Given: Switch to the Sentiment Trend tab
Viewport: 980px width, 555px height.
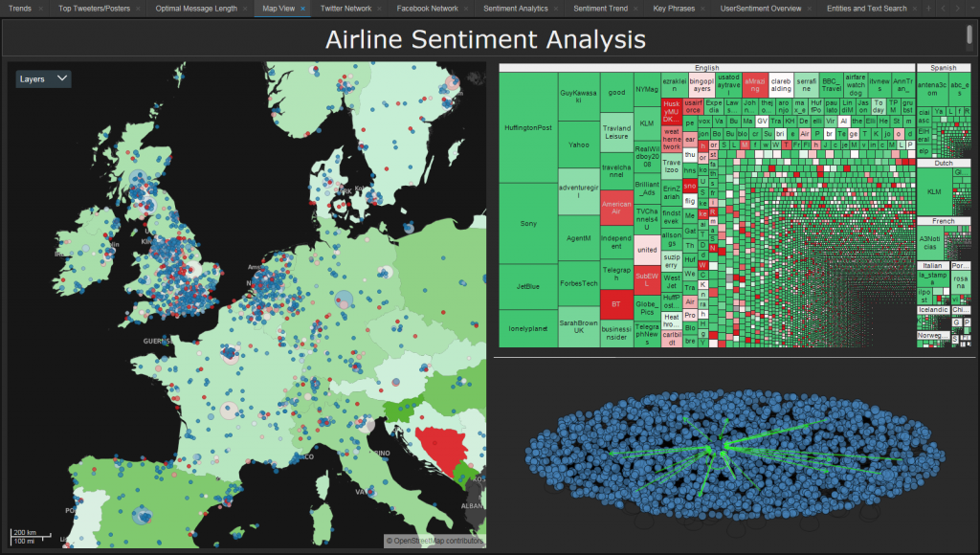Looking at the screenshot, I should (x=601, y=9).
